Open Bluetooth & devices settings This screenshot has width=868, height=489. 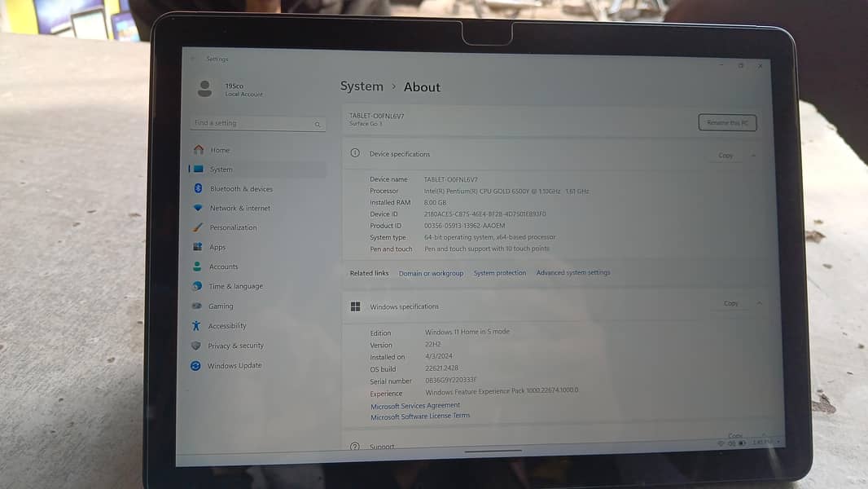pos(197,188)
